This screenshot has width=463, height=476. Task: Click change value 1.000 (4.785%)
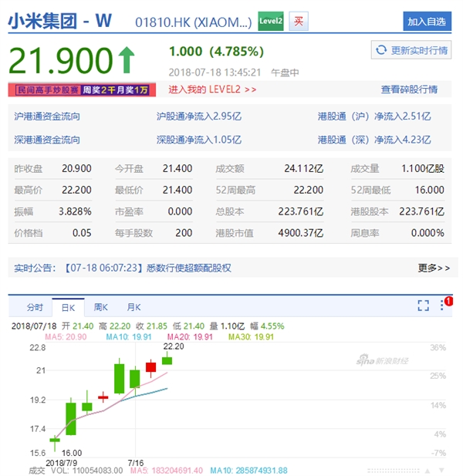pyautogui.click(x=216, y=52)
